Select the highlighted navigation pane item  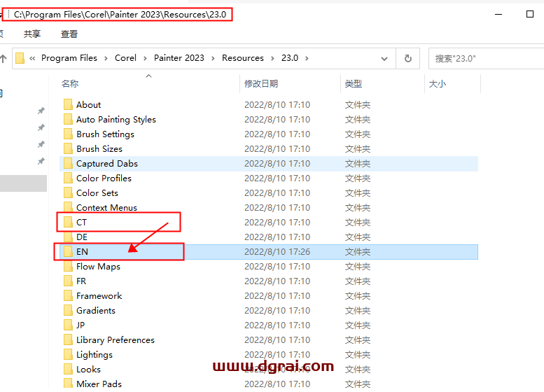23,183
